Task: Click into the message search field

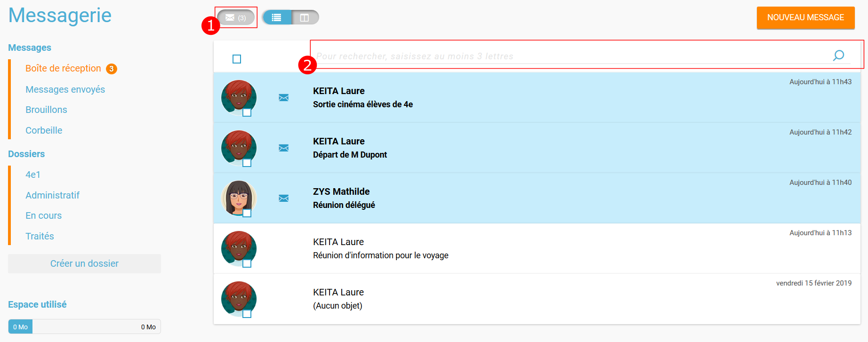Action: pos(565,56)
